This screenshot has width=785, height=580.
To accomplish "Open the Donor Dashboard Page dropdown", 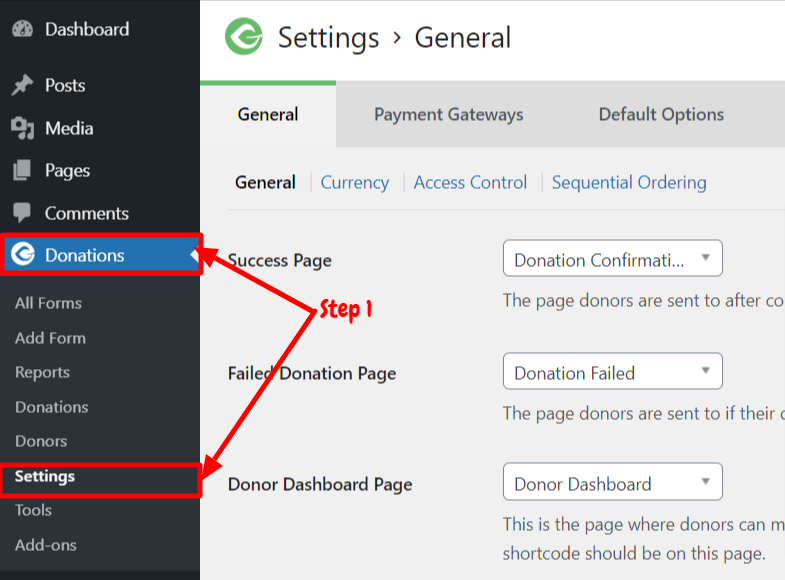I will pyautogui.click(x=613, y=482).
